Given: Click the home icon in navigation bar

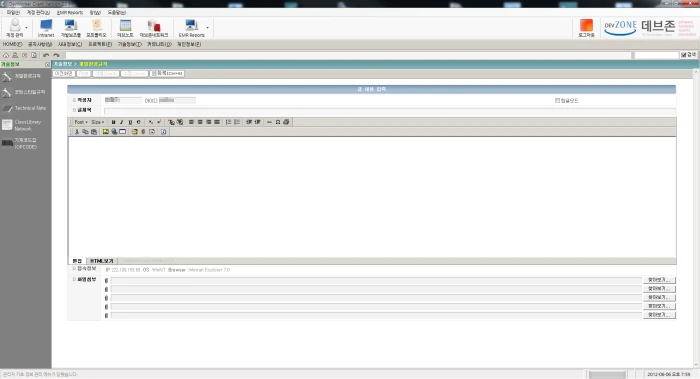Looking at the screenshot, I should click(x=6, y=55).
